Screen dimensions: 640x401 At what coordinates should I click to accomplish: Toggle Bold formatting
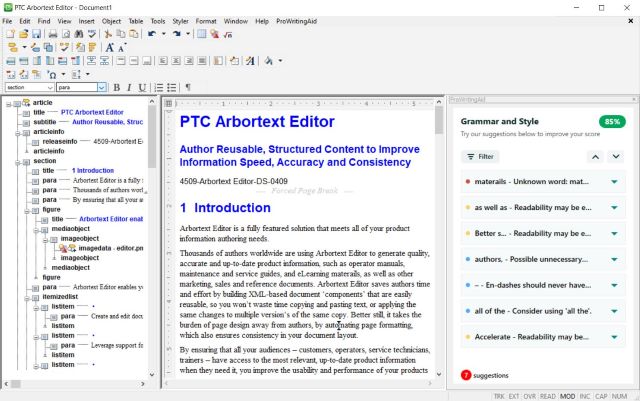[117, 87]
